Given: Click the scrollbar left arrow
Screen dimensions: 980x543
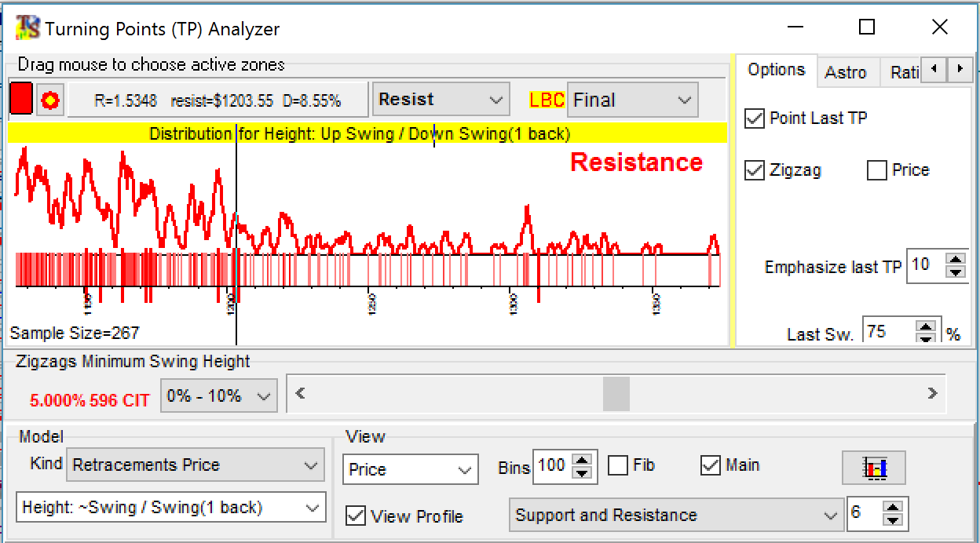Looking at the screenshot, I should [300, 394].
